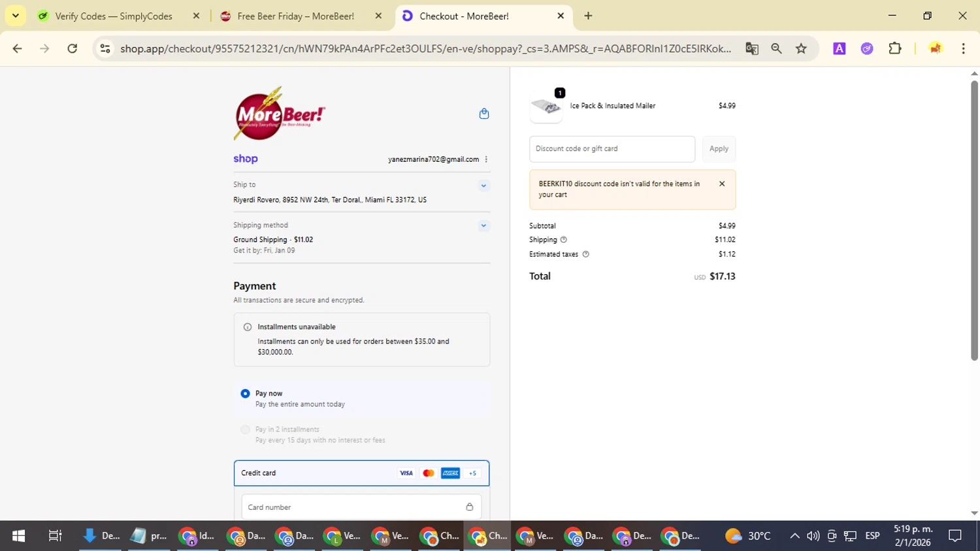Reload the checkout page
Screen dimensions: 980x551
73,48
